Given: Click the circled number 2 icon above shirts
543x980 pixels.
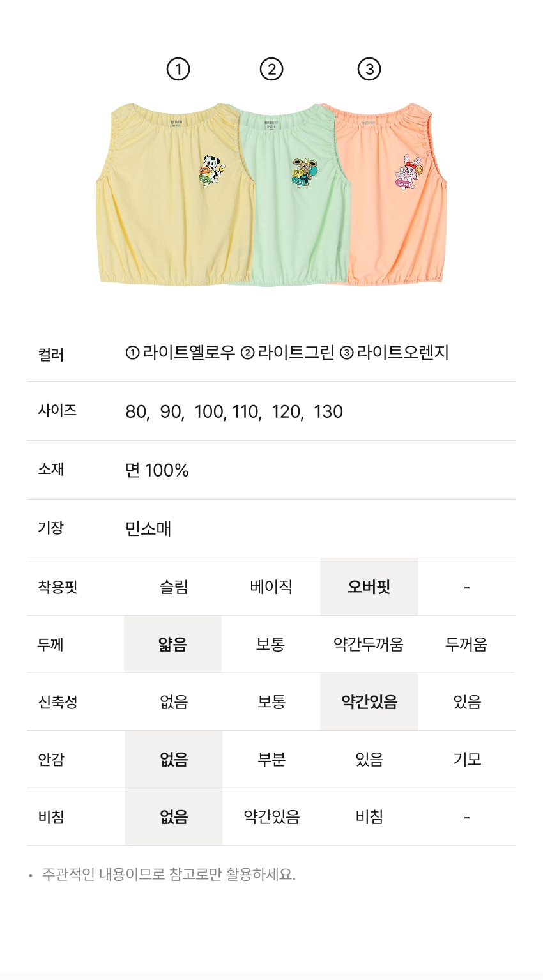Looking at the screenshot, I should click(271, 69).
